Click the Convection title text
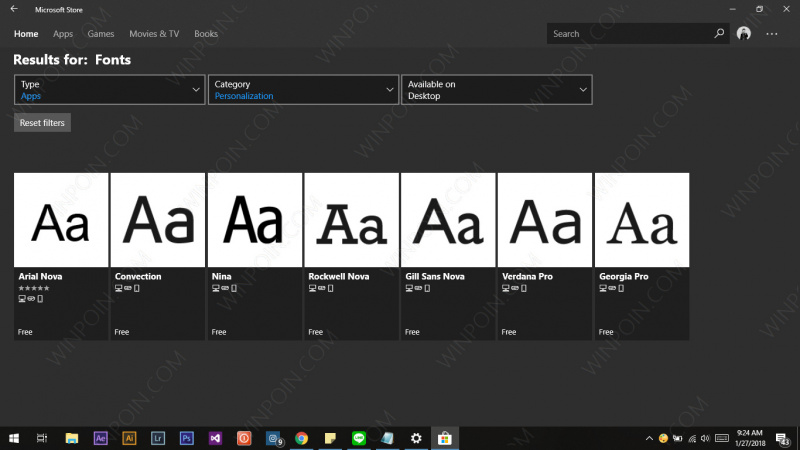This screenshot has width=800, height=450. [x=138, y=277]
